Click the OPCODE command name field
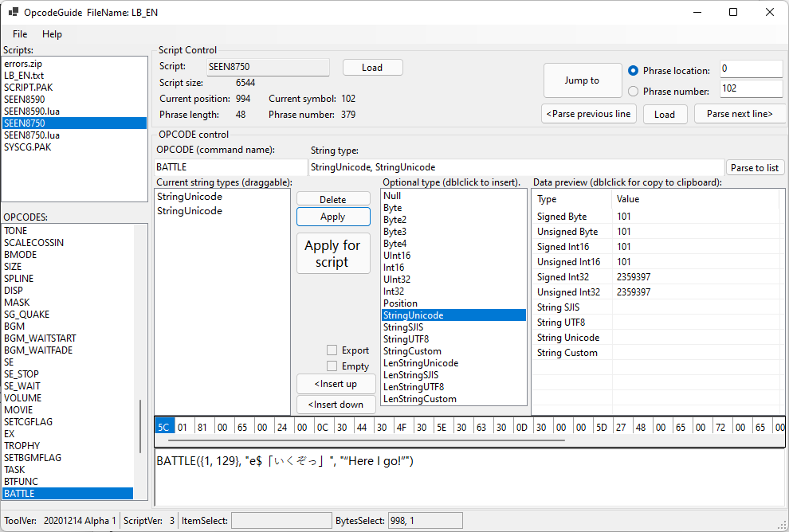Image resolution: width=789 pixels, height=532 pixels. tap(230, 167)
